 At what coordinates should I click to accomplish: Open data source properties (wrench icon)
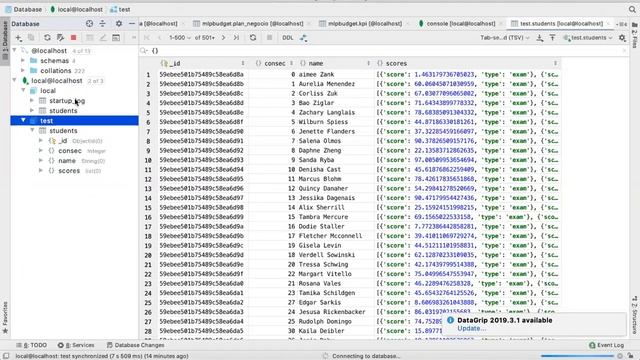(60, 38)
